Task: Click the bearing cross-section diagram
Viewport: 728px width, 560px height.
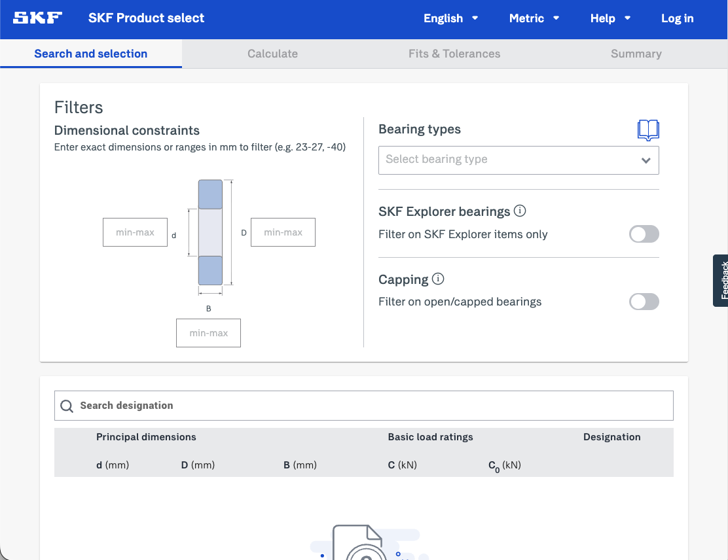Action: [210, 232]
